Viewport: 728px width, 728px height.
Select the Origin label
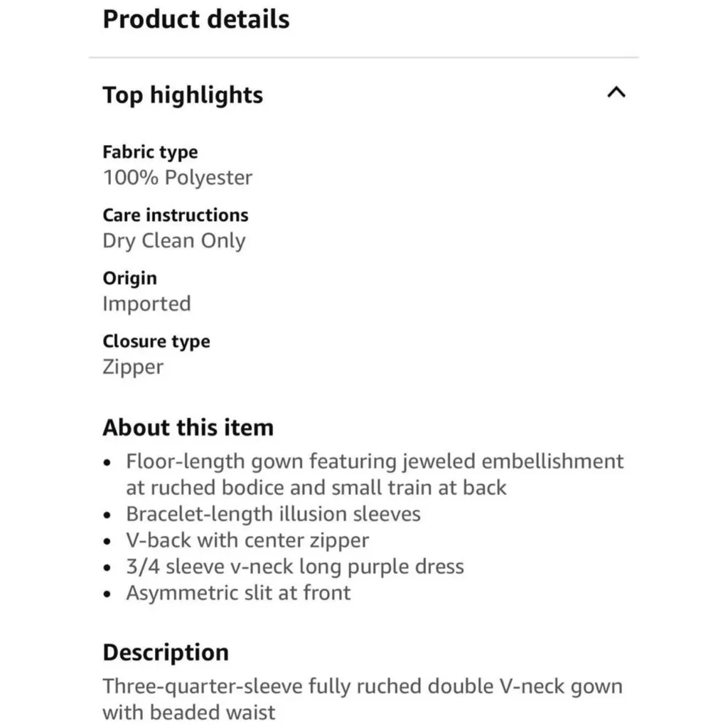coord(129,278)
